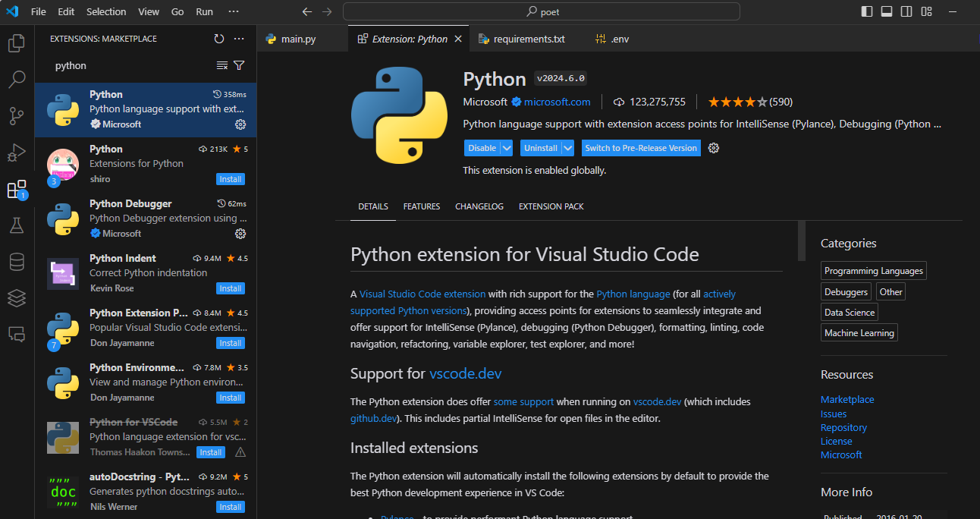Open the Selection menu
The image size is (980, 519).
pyautogui.click(x=106, y=11)
